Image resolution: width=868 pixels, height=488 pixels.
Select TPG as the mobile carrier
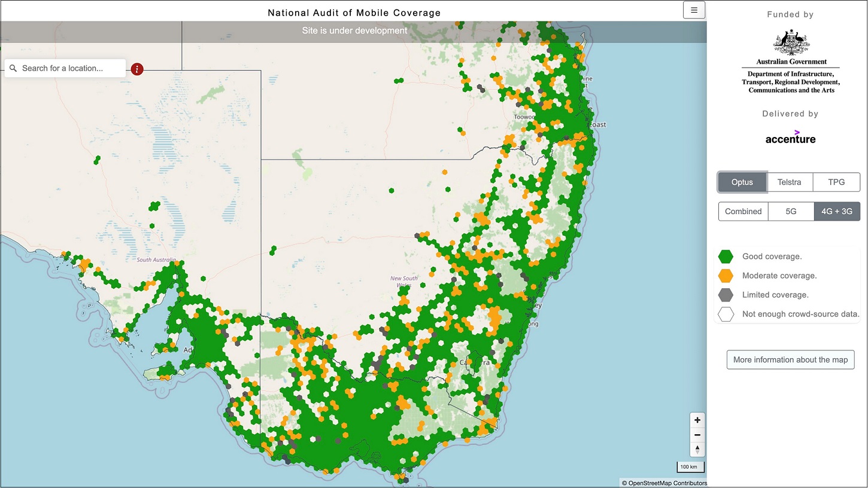click(836, 182)
